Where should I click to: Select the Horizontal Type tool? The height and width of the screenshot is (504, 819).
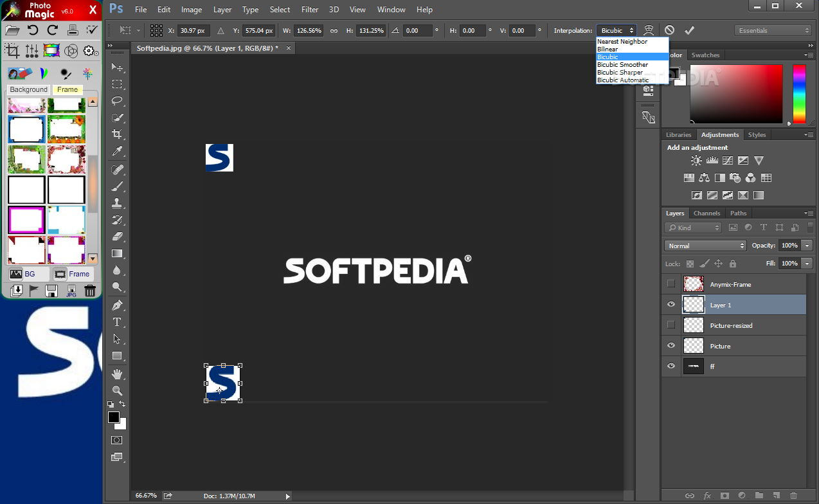(x=118, y=322)
